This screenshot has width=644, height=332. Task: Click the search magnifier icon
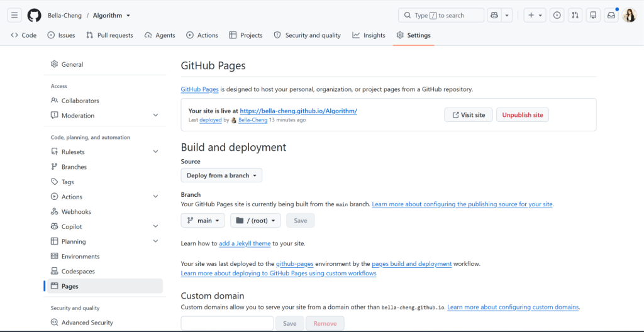408,15
